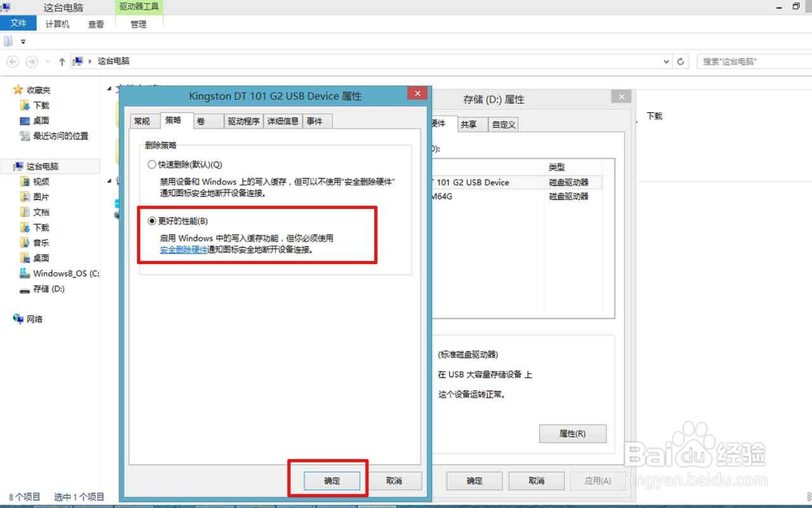812x508 pixels.
Task: Click the 音乐 folder icon
Action: tap(25, 242)
